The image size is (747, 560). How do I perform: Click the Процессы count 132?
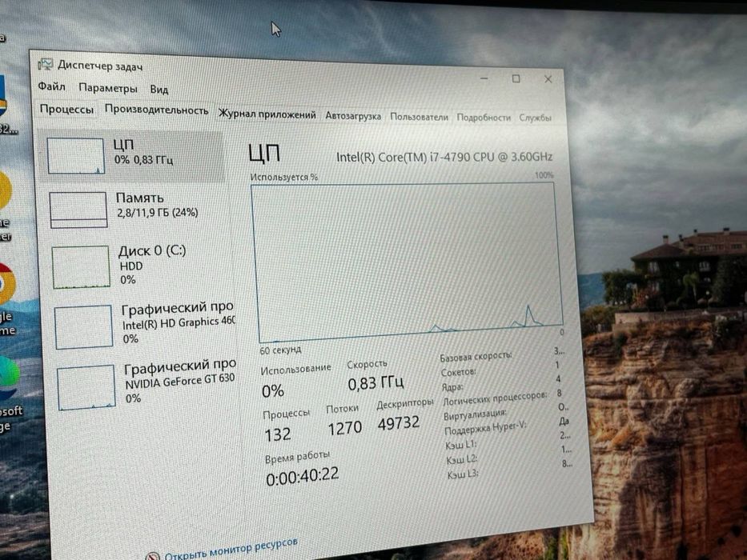pos(278,434)
